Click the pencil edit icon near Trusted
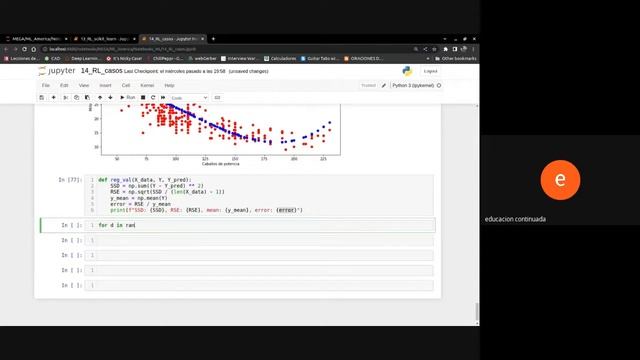The image size is (640, 360). pyautogui.click(x=384, y=85)
